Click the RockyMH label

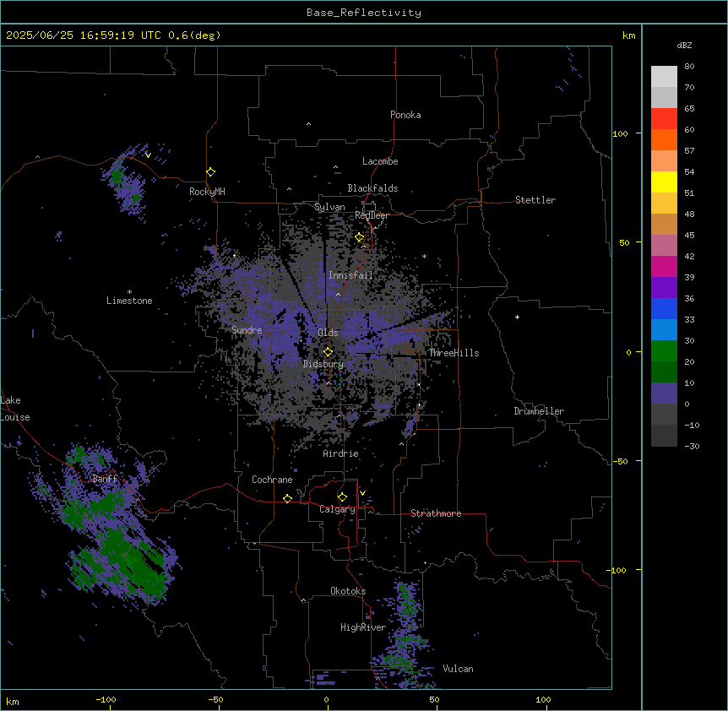(207, 192)
